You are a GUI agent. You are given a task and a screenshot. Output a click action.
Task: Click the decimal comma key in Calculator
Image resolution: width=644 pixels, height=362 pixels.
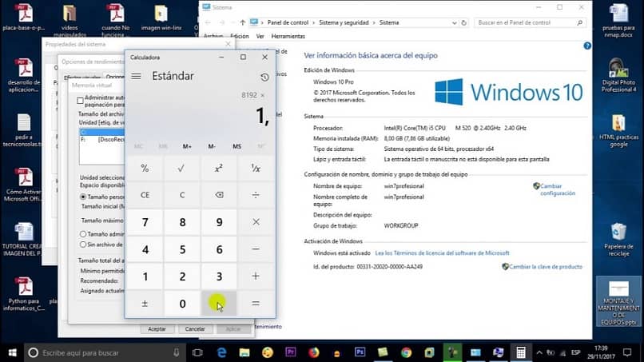218,303
